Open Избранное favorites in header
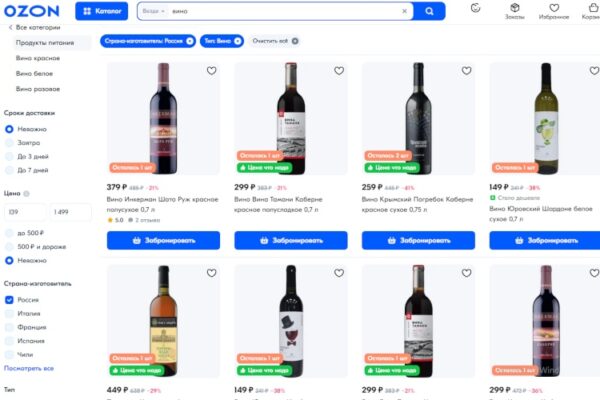Viewport: 600px width, 400px height. (x=554, y=10)
